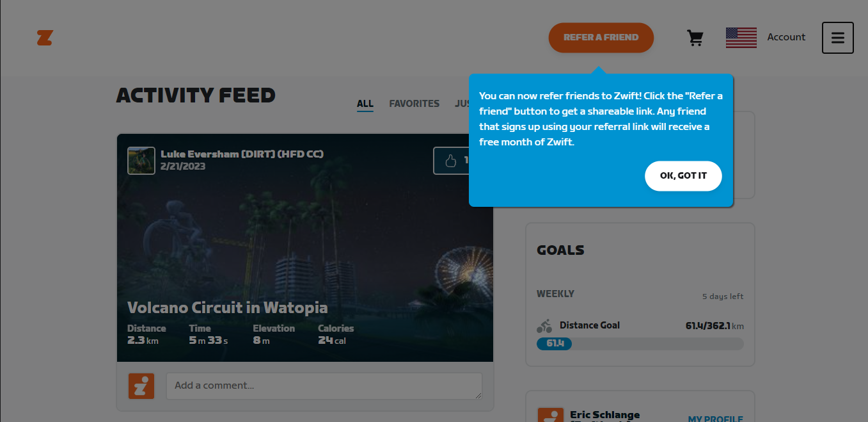
Task: Click the cyclist icon next to Distance Goal
Action: (x=544, y=325)
